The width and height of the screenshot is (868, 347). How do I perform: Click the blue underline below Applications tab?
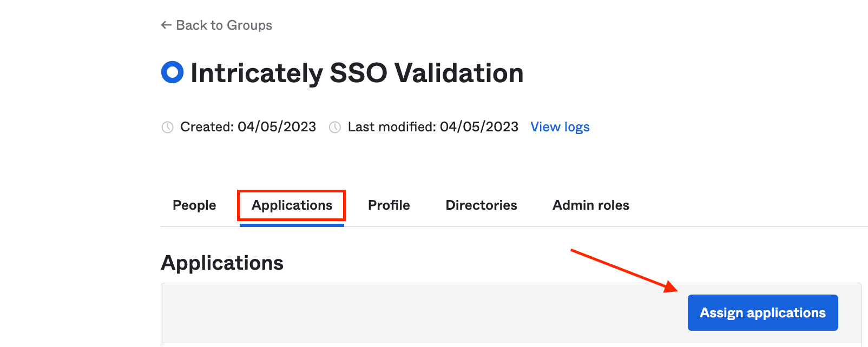point(292,225)
